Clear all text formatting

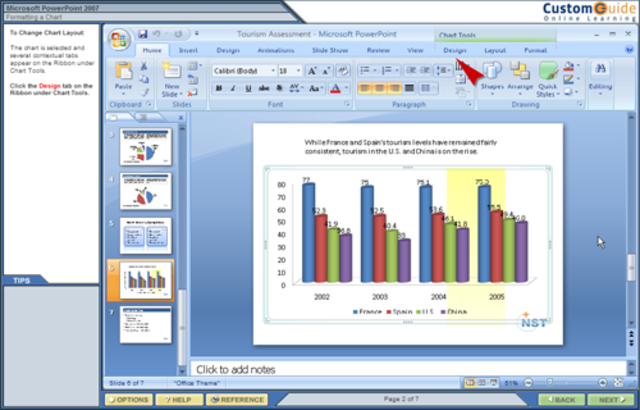click(x=342, y=71)
